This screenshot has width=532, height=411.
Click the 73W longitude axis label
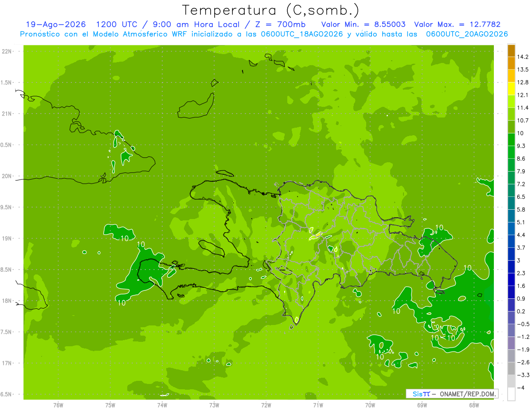(214, 404)
